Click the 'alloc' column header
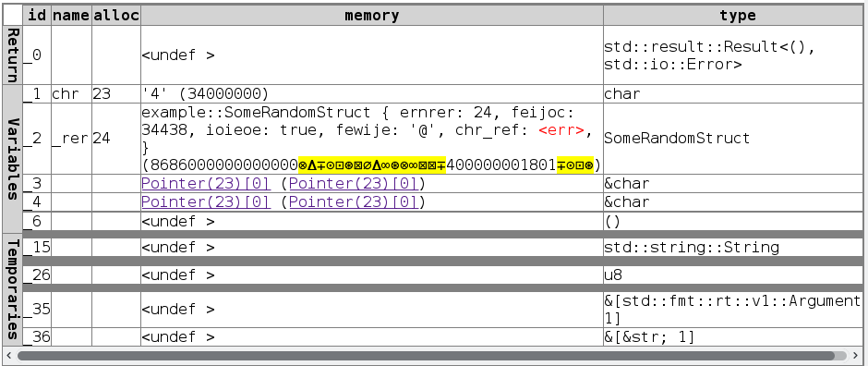868x366 pixels. [x=115, y=16]
